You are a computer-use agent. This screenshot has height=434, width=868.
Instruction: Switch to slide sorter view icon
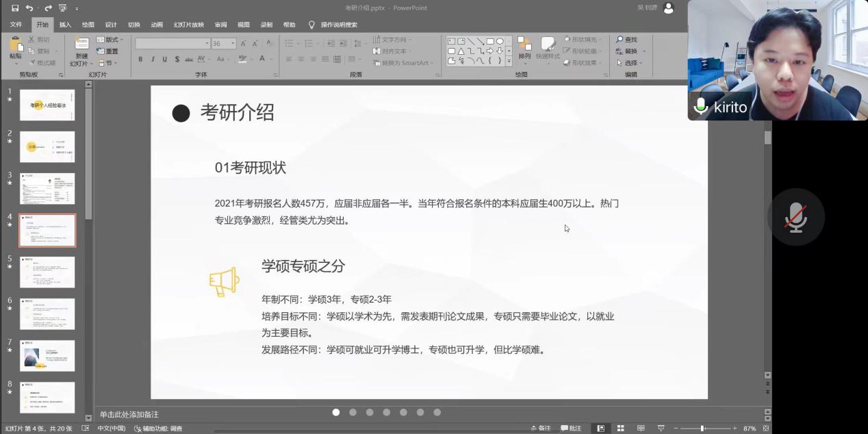620,429
